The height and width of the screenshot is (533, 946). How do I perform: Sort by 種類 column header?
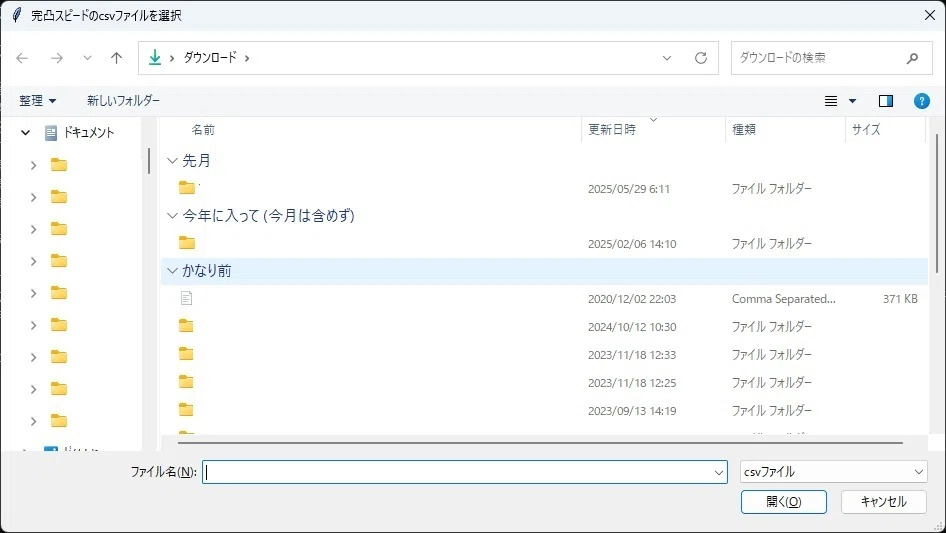coord(744,130)
